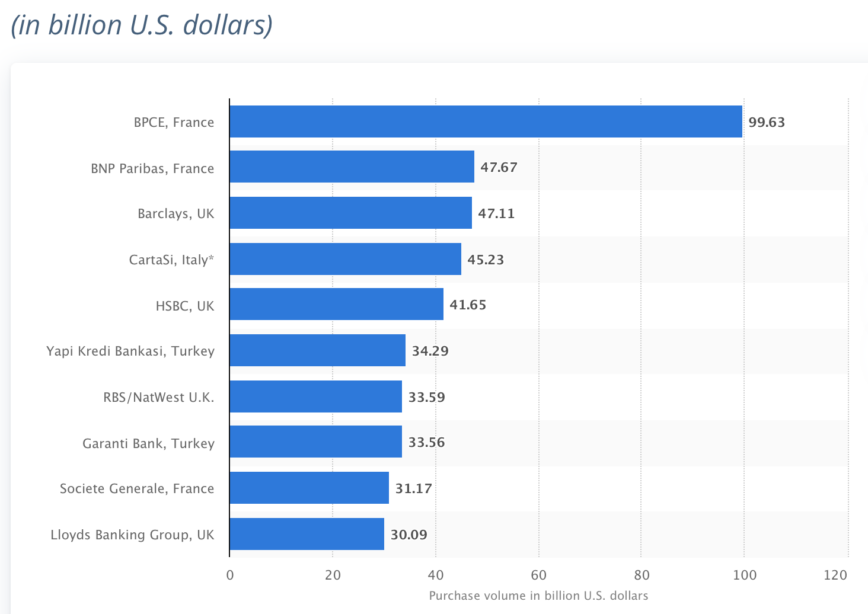Select the Yapi Kredi Bankasi bar
Screen dimensions: 868x614
tap(318, 350)
